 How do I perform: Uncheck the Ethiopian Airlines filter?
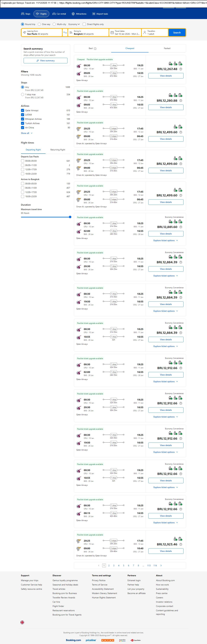point(23,119)
